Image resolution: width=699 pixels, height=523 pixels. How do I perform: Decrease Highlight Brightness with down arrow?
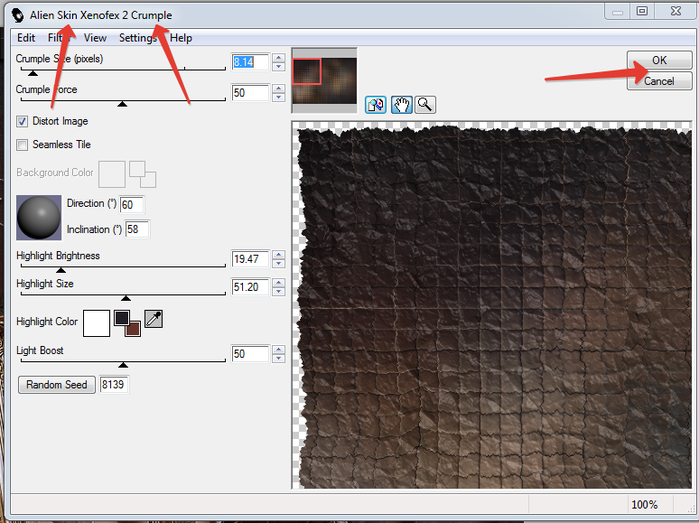tap(279, 264)
